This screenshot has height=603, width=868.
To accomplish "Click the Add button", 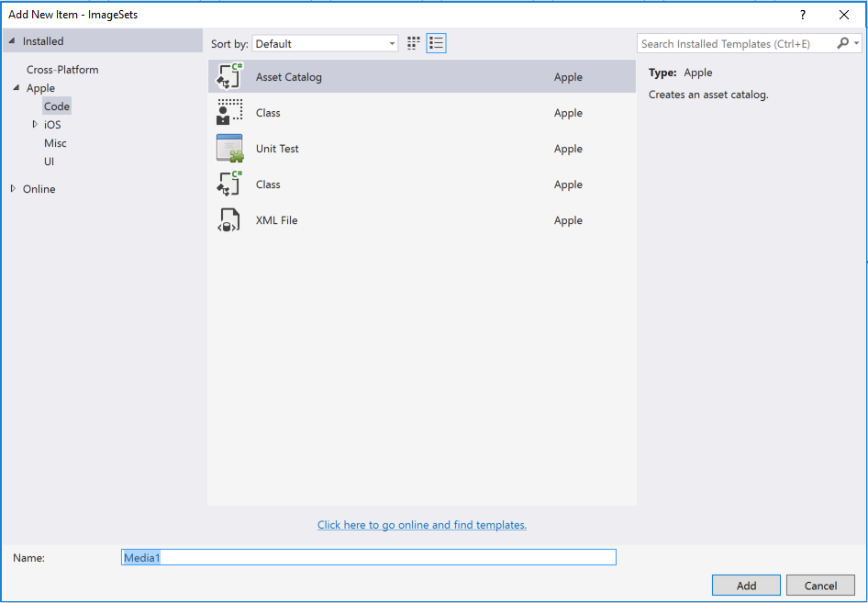I will click(746, 585).
